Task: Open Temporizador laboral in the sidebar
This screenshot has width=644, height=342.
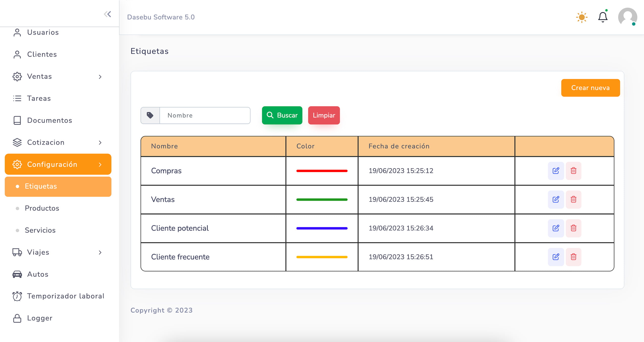Action: (58, 296)
